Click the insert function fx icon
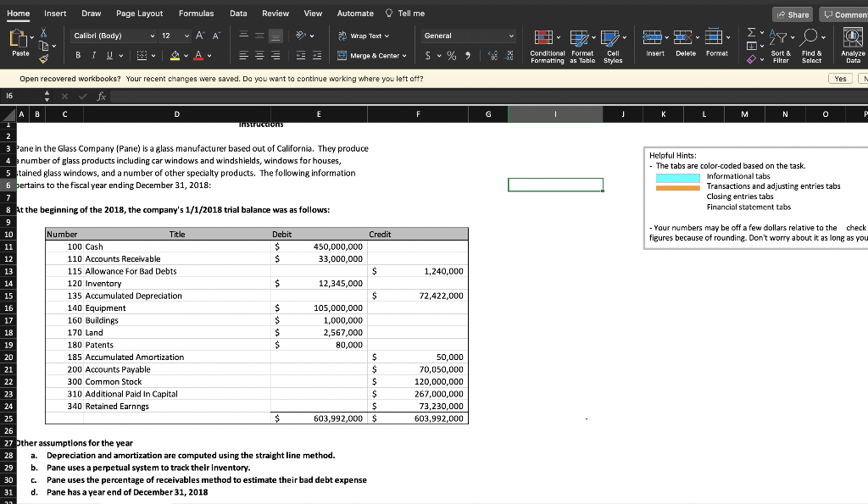The height and width of the screenshot is (504, 868). pyautogui.click(x=103, y=97)
